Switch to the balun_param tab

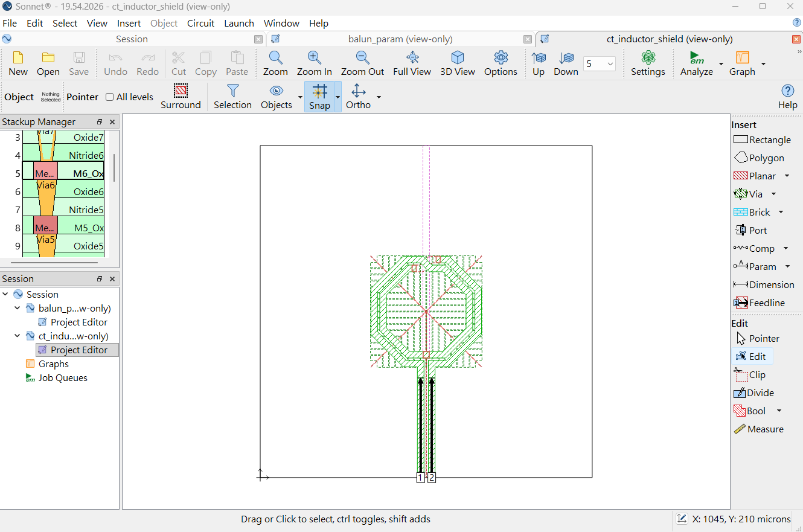[x=400, y=39]
